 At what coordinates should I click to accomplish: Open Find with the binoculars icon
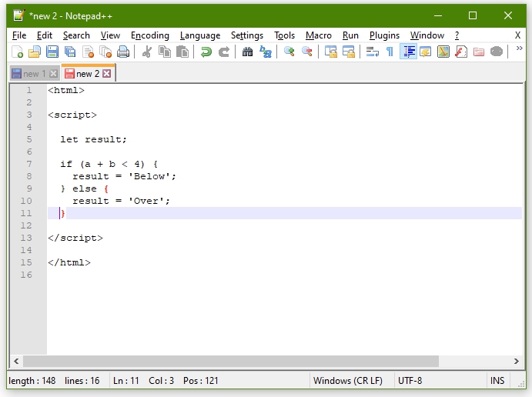click(247, 52)
